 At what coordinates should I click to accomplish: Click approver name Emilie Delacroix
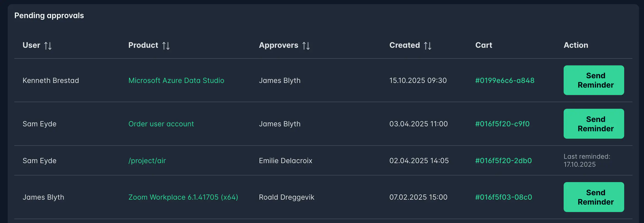[x=285, y=160]
